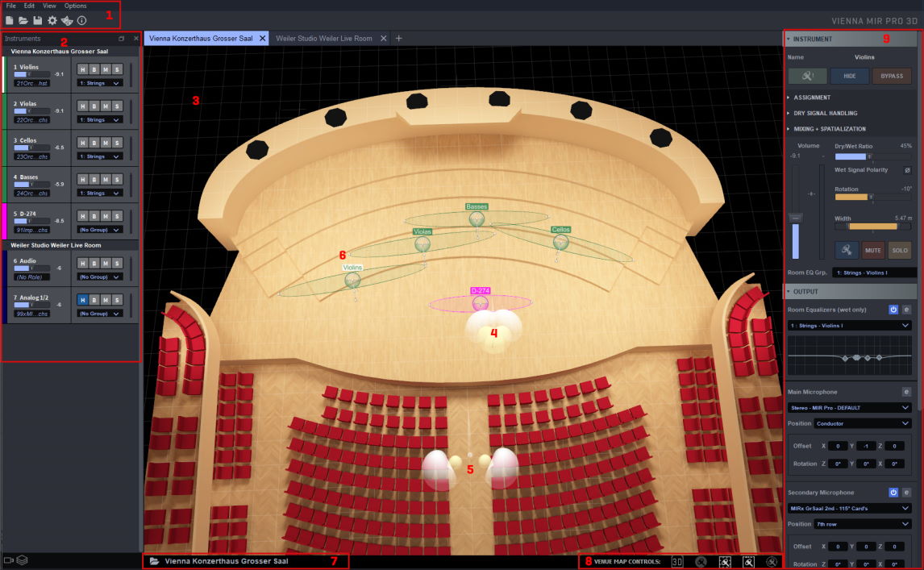Viewport: 924px width, 570px height.
Task: Open Secondary Position '7th row' dropdown
Action: click(x=863, y=524)
